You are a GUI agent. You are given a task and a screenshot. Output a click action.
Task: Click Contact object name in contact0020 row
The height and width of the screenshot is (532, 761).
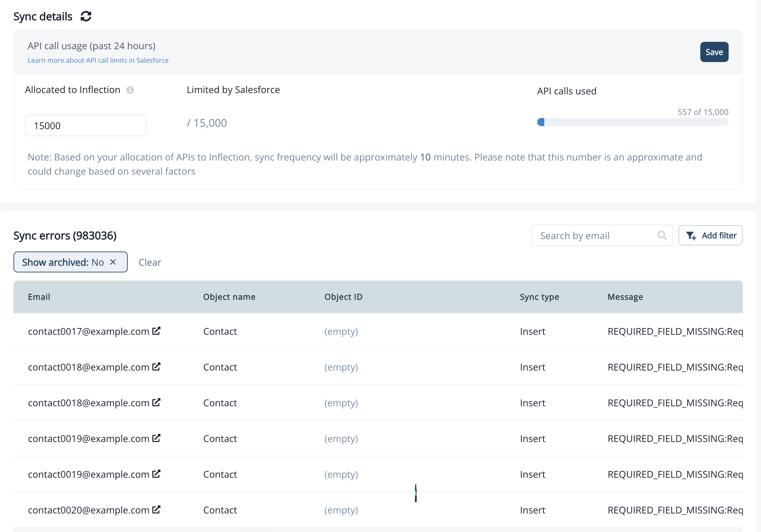pos(220,510)
